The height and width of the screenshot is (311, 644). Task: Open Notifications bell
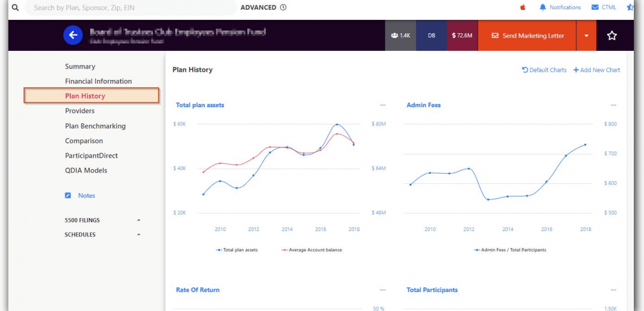(543, 8)
